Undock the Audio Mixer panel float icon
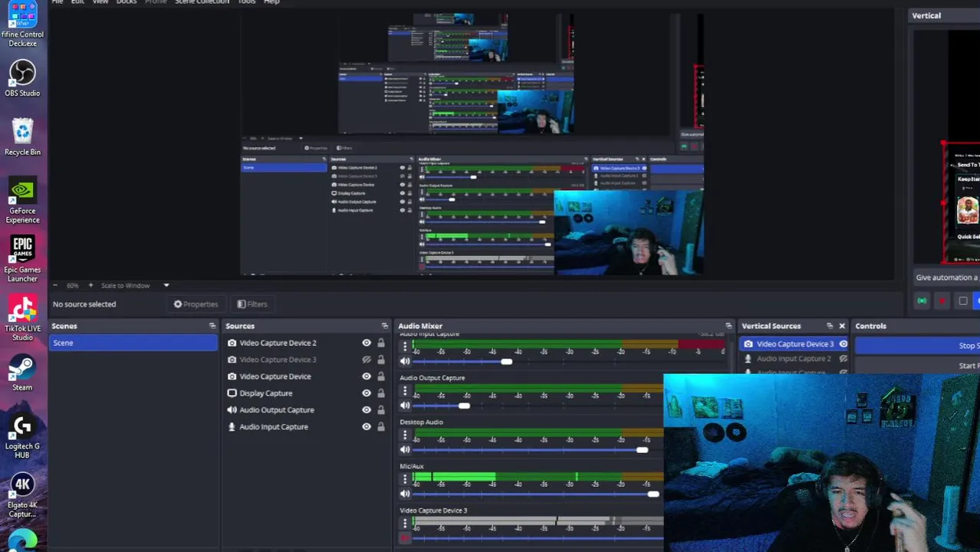The image size is (980, 552). [x=728, y=326]
